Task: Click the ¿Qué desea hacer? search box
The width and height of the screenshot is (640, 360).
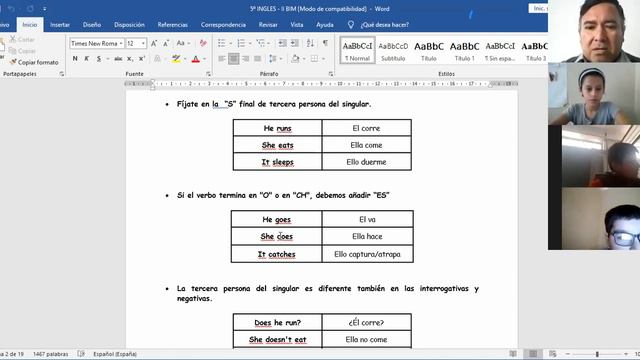Action: point(384,24)
